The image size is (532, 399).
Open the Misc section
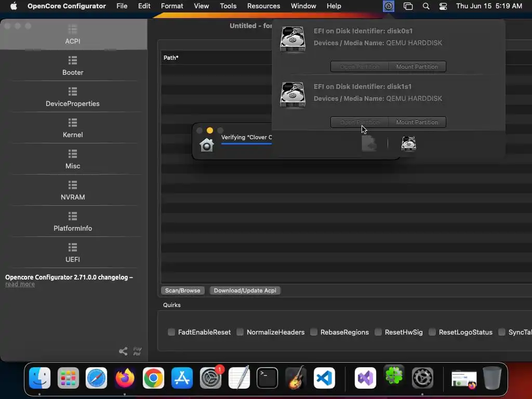click(73, 159)
